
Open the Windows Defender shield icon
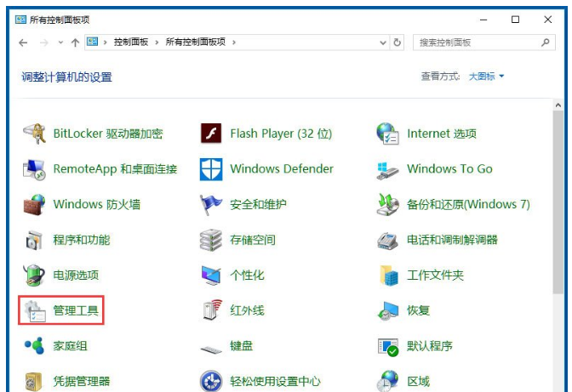pos(211,169)
